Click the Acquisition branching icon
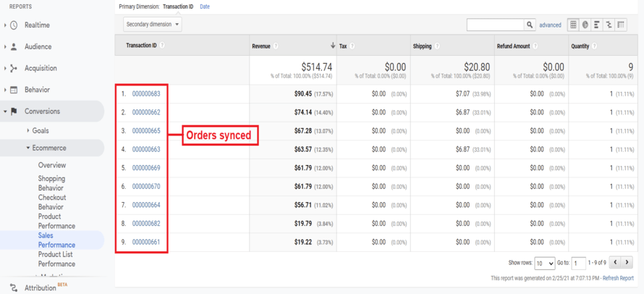The height and width of the screenshot is (294, 644). tap(14, 68)
